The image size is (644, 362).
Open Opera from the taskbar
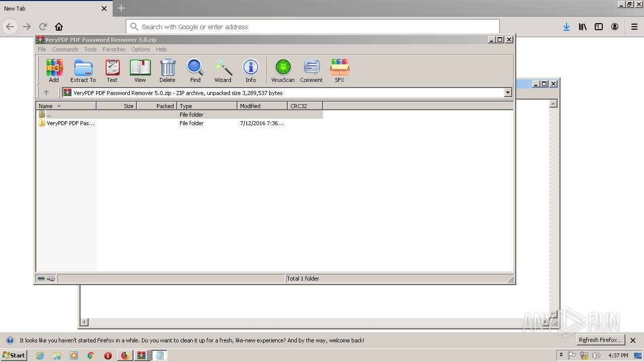(108, 355)
